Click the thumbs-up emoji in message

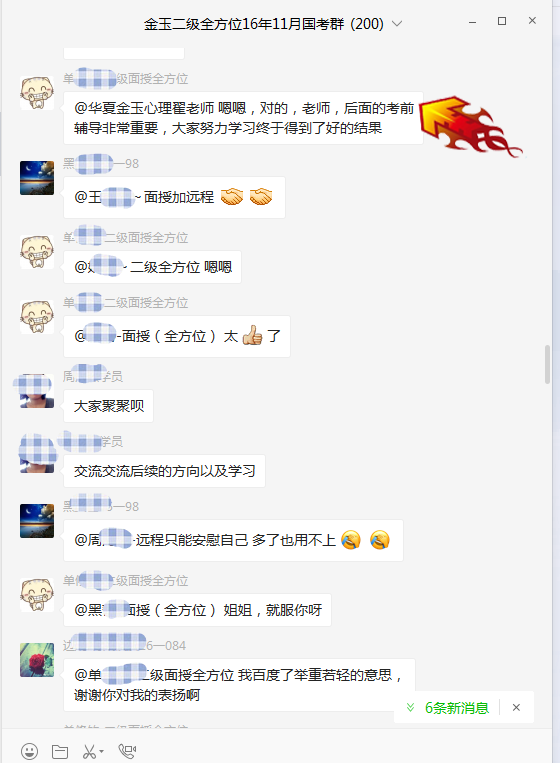[252, 335]
